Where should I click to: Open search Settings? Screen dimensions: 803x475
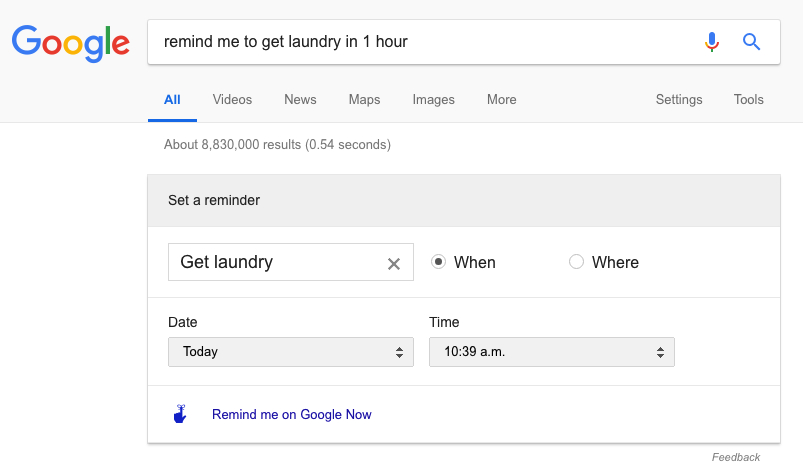[x=679, y=99]
